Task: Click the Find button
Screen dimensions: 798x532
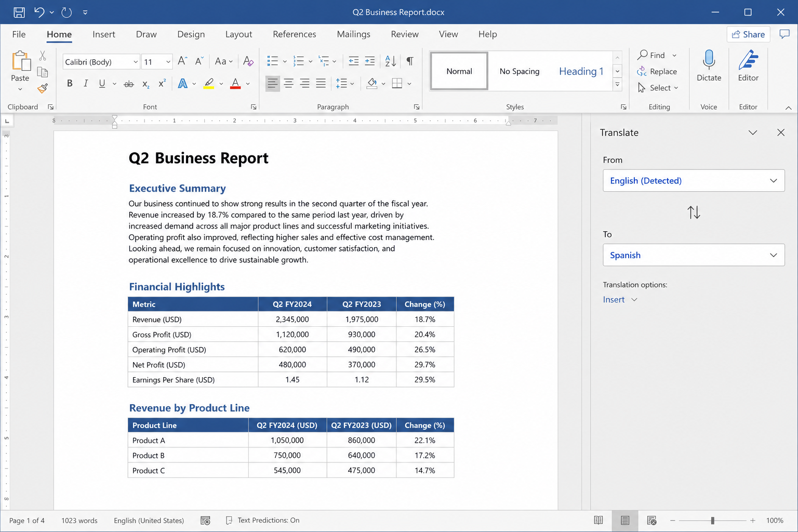Action: [x=651, y=55]
